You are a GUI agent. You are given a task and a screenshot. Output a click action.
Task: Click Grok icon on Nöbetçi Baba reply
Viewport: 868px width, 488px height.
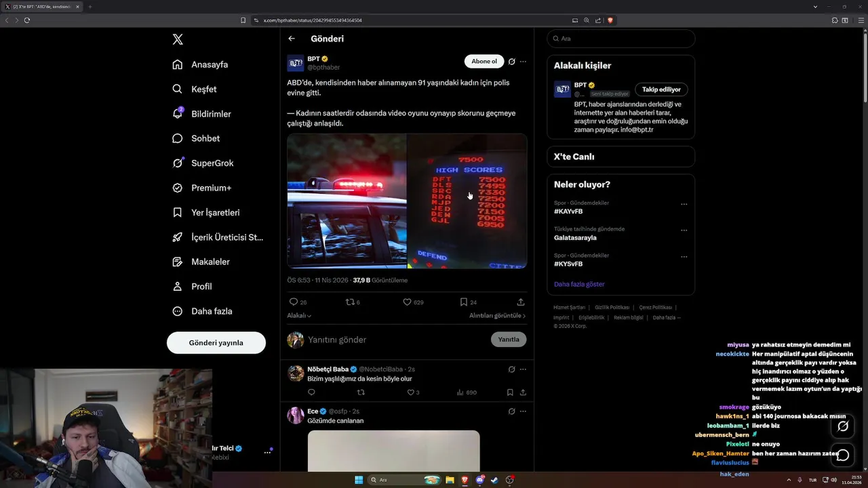tap(511, 369)
